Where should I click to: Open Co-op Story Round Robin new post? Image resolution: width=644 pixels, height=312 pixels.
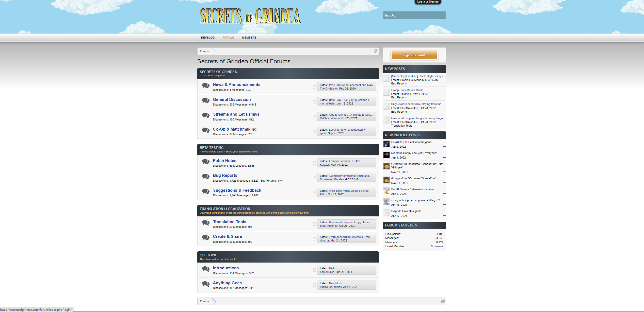(x=407, y=90)
